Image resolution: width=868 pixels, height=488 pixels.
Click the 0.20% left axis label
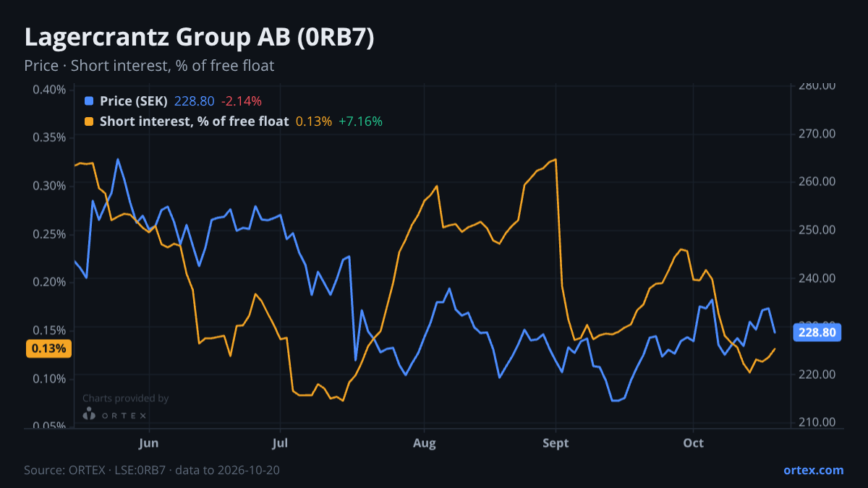pos(49,282)
